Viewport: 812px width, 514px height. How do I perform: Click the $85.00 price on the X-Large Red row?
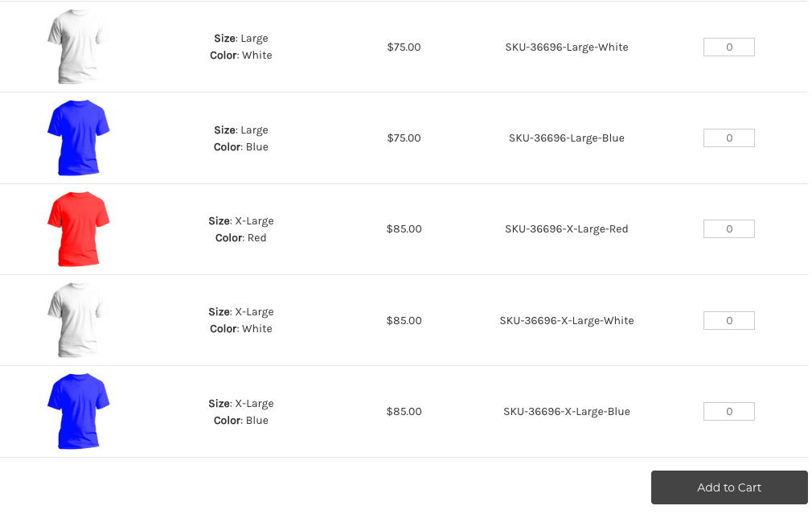coord(404,228)
